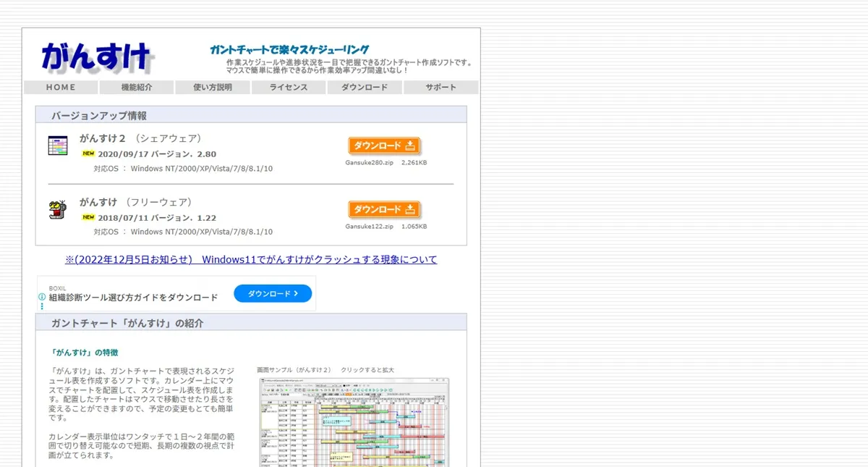This screenshot has height=467, width=868.
Task: Click the ガントチャートで楽々スケジューリング tagline
Action: 289,50
